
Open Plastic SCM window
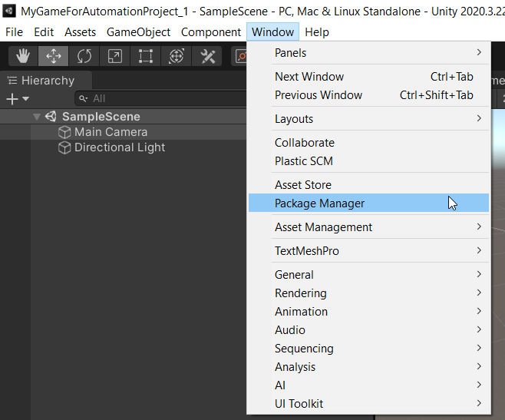coord(368,160)
